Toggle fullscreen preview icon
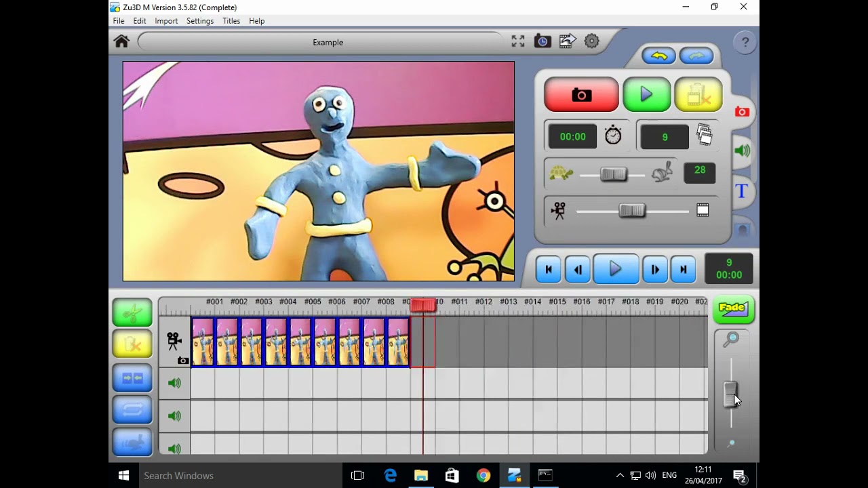Viewport: 868px width, 488px height. [x=518, y=41]
